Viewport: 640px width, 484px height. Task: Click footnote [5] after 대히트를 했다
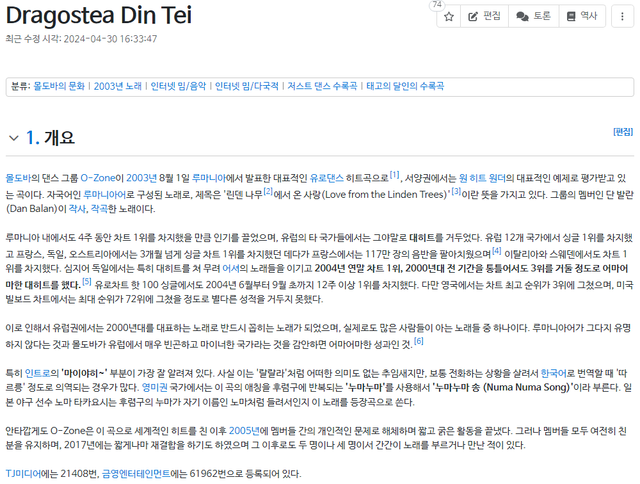[x=87, y=281]
